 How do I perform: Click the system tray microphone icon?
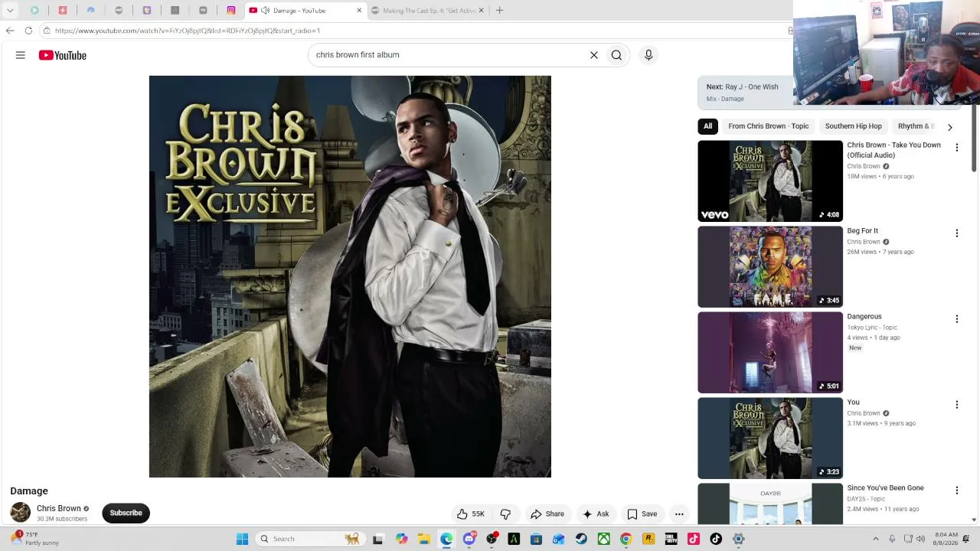pyautogui.click(x=892, y=539)
